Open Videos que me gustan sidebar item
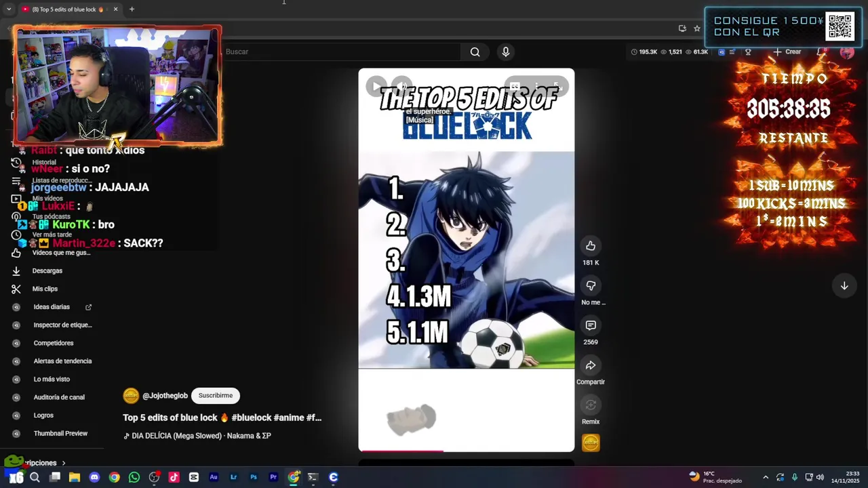 click(61, 253)
